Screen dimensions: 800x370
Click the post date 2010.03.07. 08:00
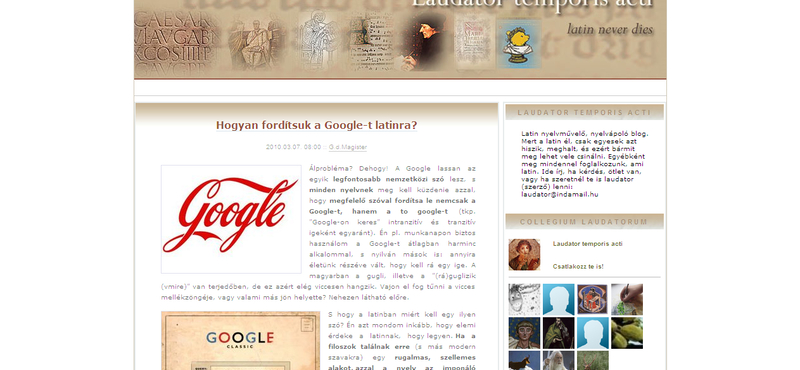pyautogui.click(x=293, y=147)
